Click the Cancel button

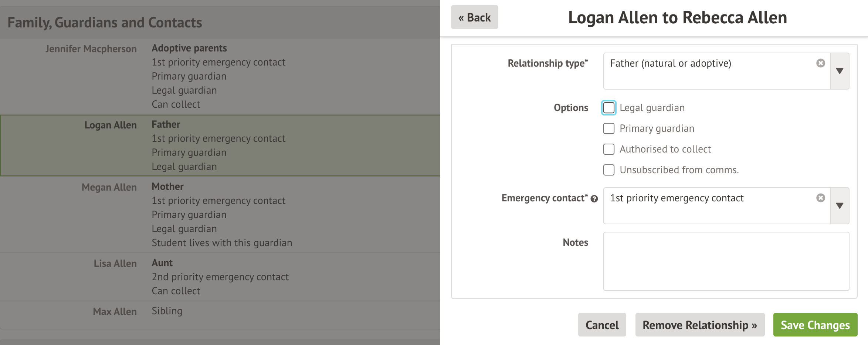[602, 325]
